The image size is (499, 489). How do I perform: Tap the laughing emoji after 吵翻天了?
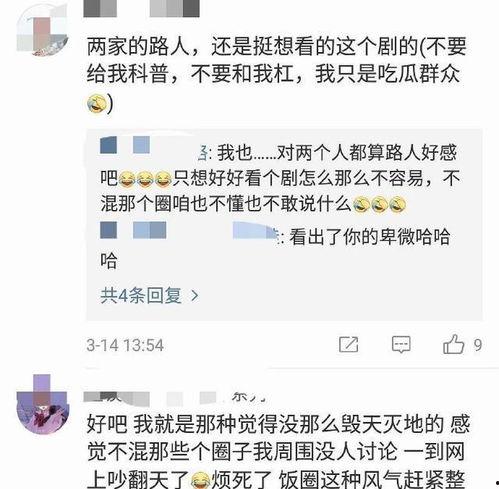201,481
